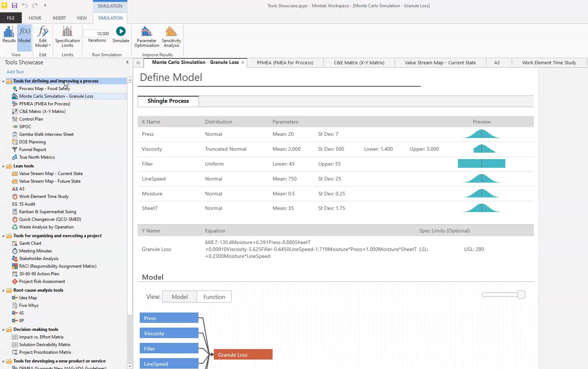
Task: Open Value Stream Map - Current State tab
Action: (440, 62)
